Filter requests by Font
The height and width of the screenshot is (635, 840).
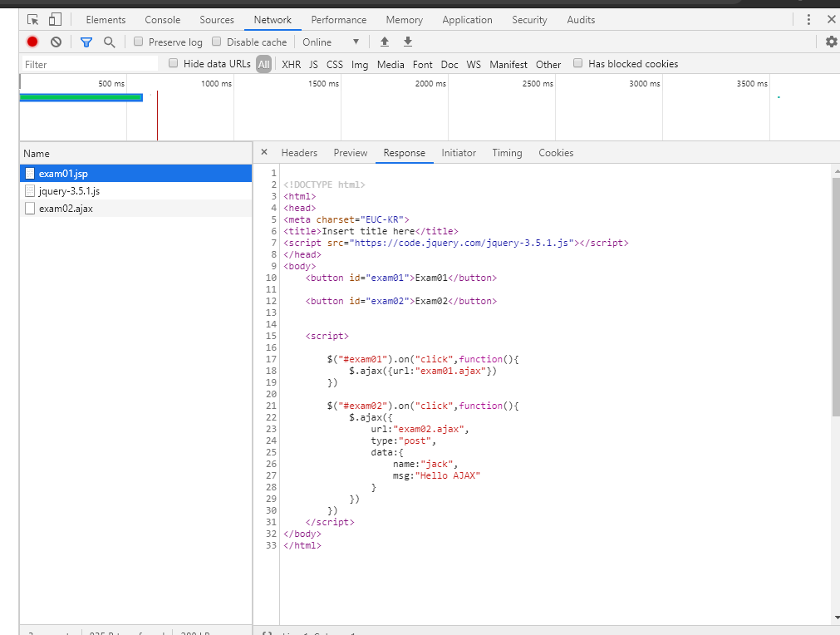[422, 64]
